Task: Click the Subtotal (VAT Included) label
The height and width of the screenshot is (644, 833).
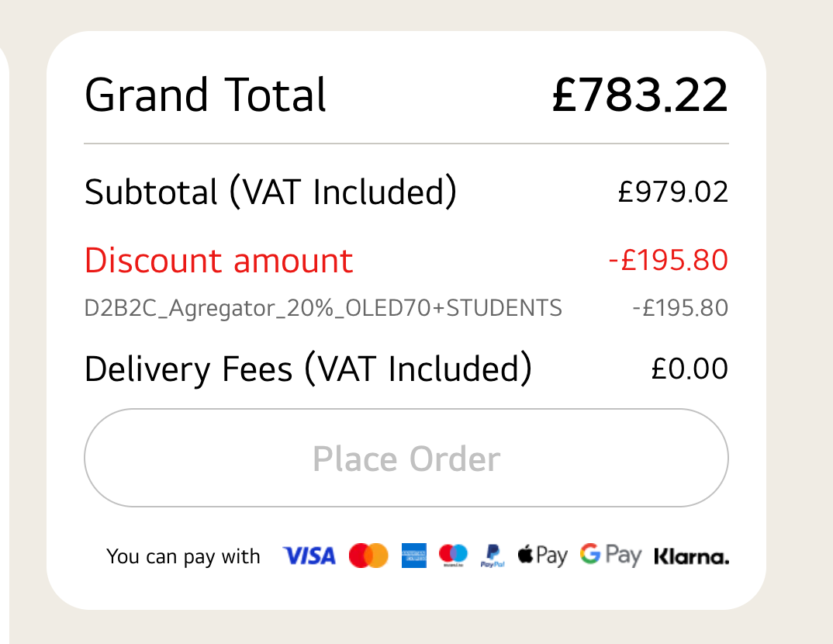Action: tap(270, 192)
